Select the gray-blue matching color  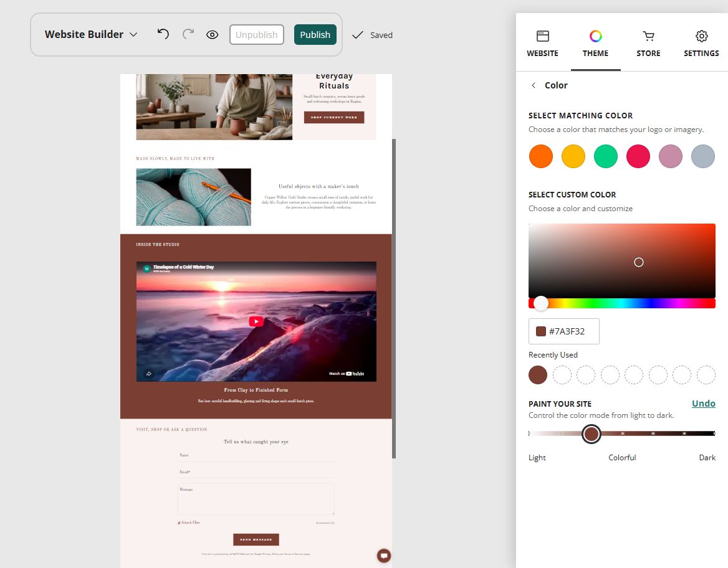coord(703,156)
